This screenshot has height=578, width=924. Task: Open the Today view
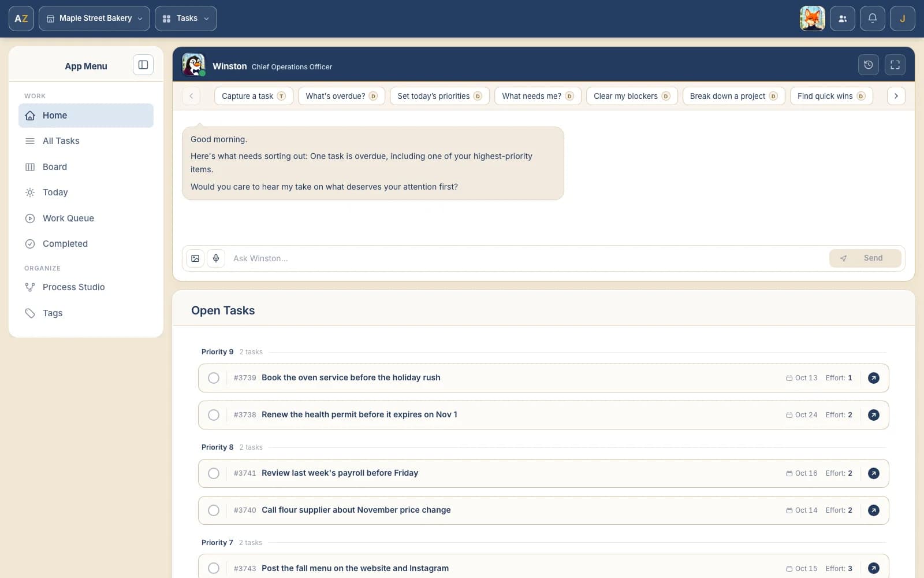pos(86,192)
